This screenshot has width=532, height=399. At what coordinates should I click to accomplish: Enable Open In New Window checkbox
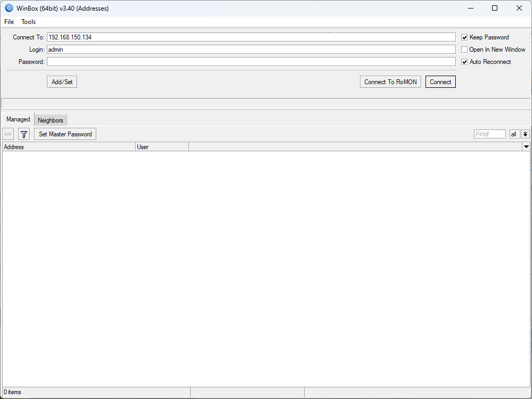[x=464, y=50]
